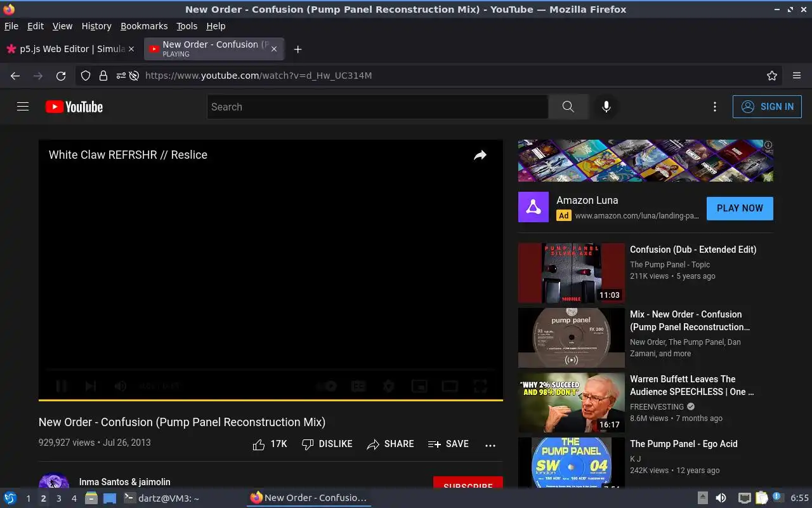Screen dimensions: 812x508
Task: Open site permissions icon in address bar
Action: tap(121, 76)
